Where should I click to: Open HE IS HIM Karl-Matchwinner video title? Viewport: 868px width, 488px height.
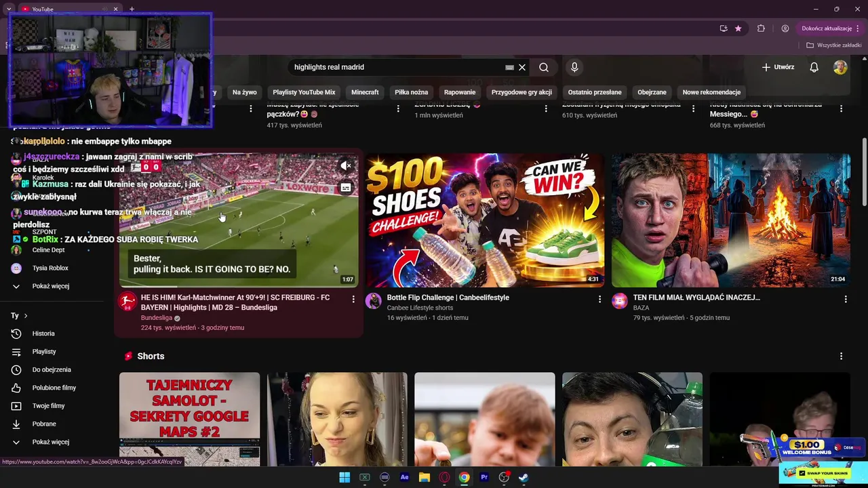tap(235, 302)
